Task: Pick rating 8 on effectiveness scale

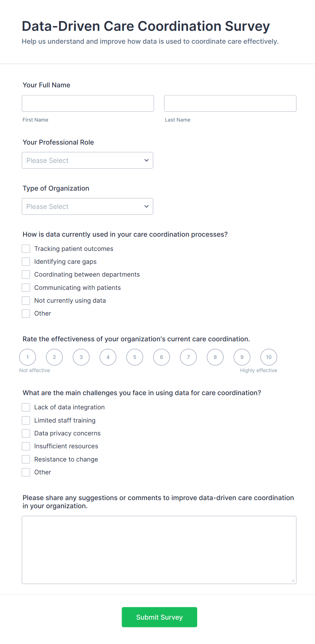Action: coord(215,357)
